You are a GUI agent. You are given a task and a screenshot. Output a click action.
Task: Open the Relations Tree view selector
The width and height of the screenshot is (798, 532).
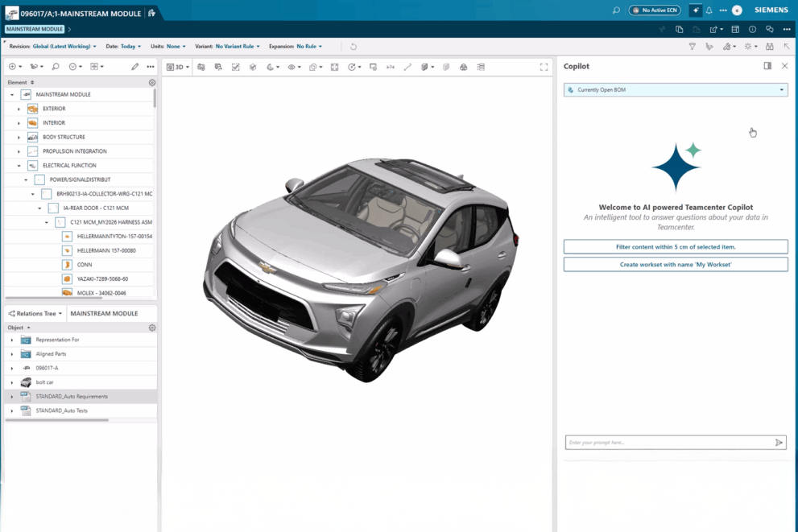tap(36, 313)
